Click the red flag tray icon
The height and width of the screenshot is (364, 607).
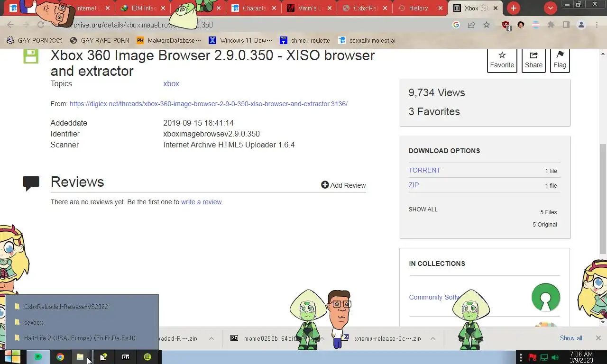coord(533,357)
